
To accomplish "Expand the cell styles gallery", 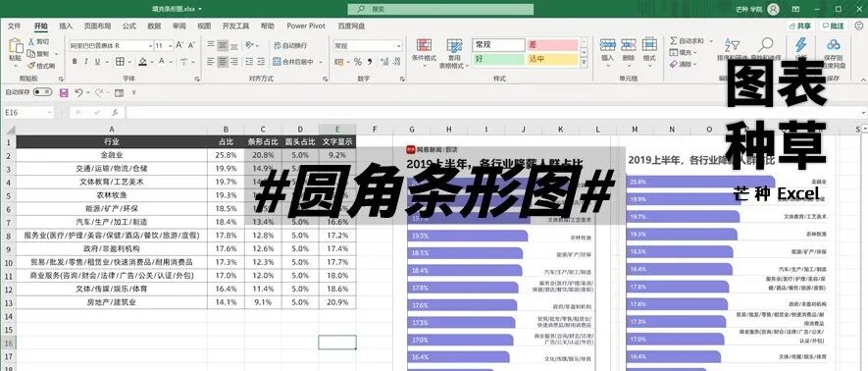I will 584,63.
